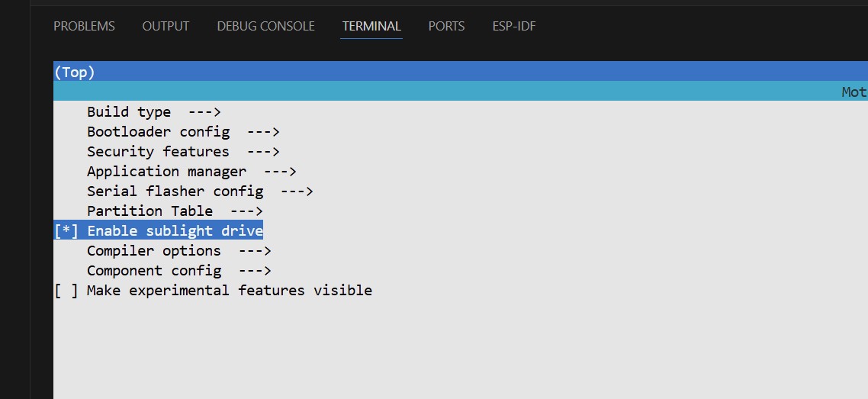Expand the Bootloader config submenu
Viewport: 868px width, 399px height.
tap(183, 132)
